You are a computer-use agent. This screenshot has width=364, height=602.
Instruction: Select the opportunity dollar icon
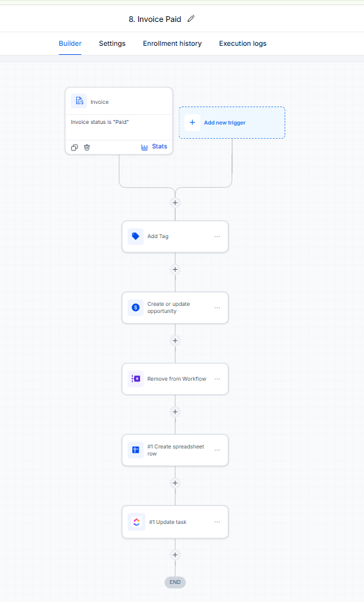point(136,308)
